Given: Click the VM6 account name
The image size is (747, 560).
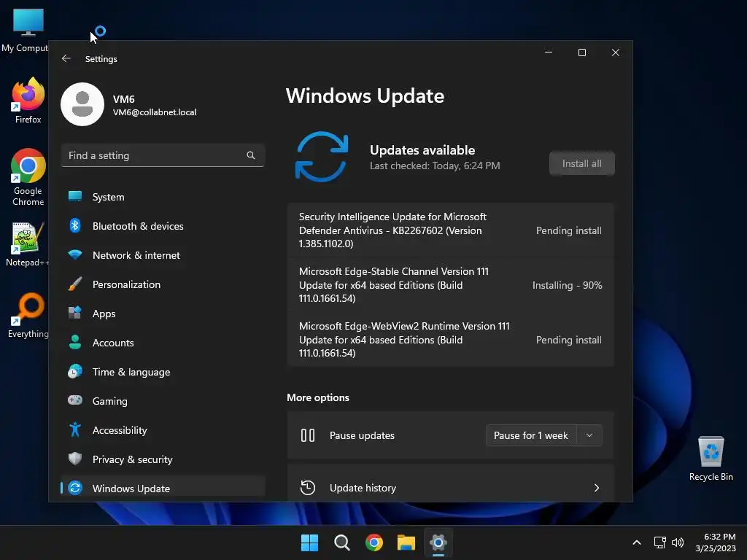Looking at the screenshot, I should tap(124, 99).
